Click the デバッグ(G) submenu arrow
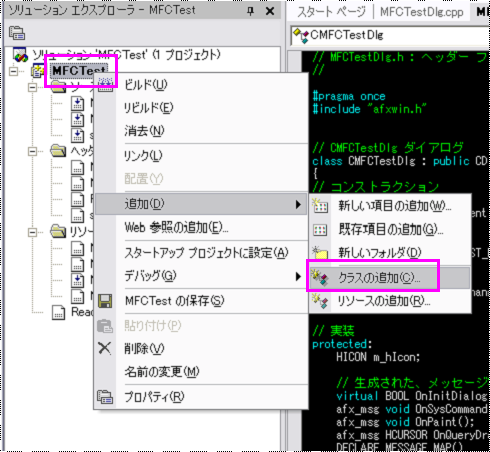490x452 pixels. [298, 276]
